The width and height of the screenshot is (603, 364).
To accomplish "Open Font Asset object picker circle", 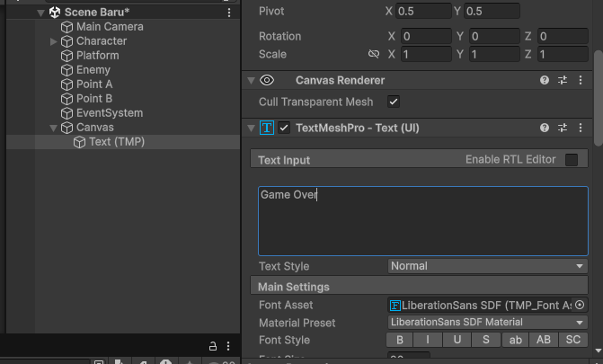I will pyautogui.click(x=580, y=305).
